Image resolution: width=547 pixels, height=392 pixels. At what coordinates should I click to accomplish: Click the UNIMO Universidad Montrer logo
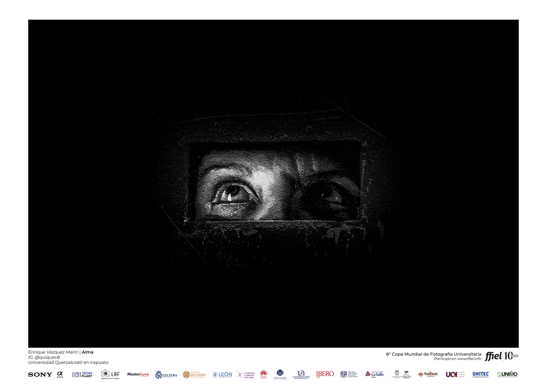pyautogui.click(x=507, y=375)
